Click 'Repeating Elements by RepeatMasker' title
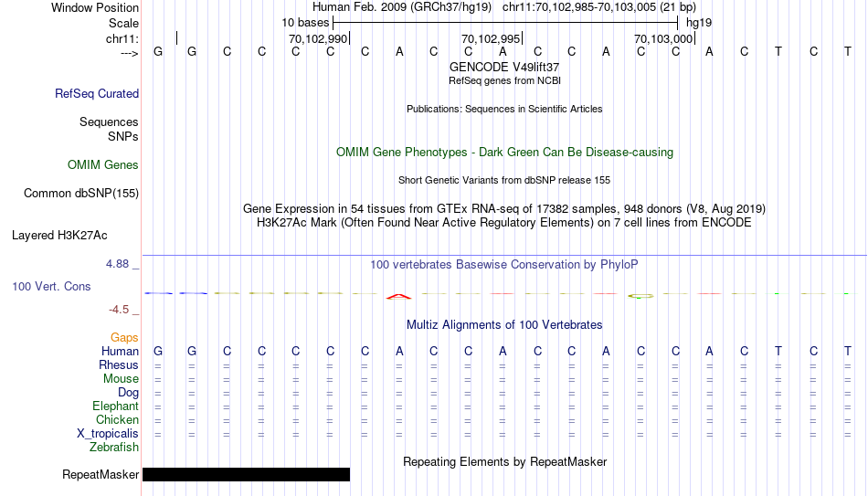Image resolution: width=868 pixels, height=496 pixels. coord(505,461)
